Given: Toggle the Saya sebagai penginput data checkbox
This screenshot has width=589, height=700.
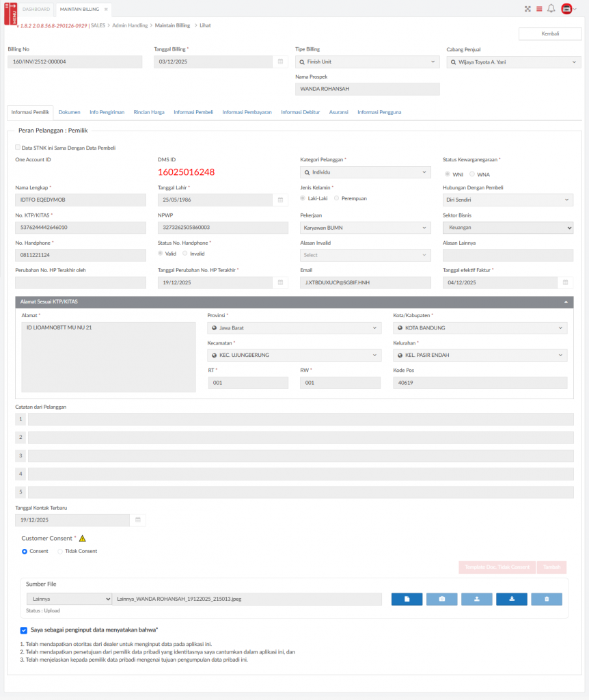Looking at the screenshot, I should pyautogui.click(x=24, y=630).
